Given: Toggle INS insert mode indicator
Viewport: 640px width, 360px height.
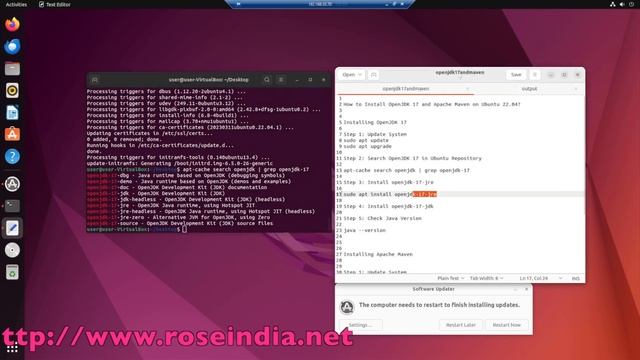Looking at the screenshot, I should click(x=576, y=278).
